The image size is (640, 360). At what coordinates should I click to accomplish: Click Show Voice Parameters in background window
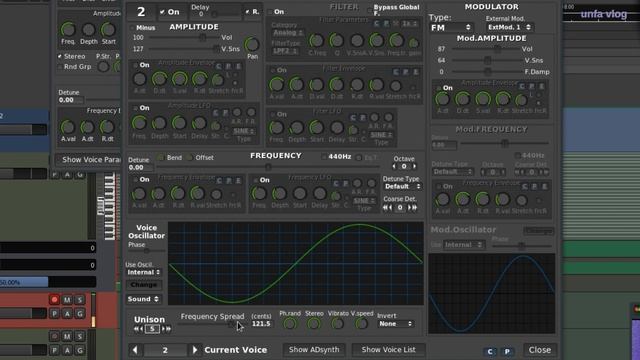[x=88, y=160]
